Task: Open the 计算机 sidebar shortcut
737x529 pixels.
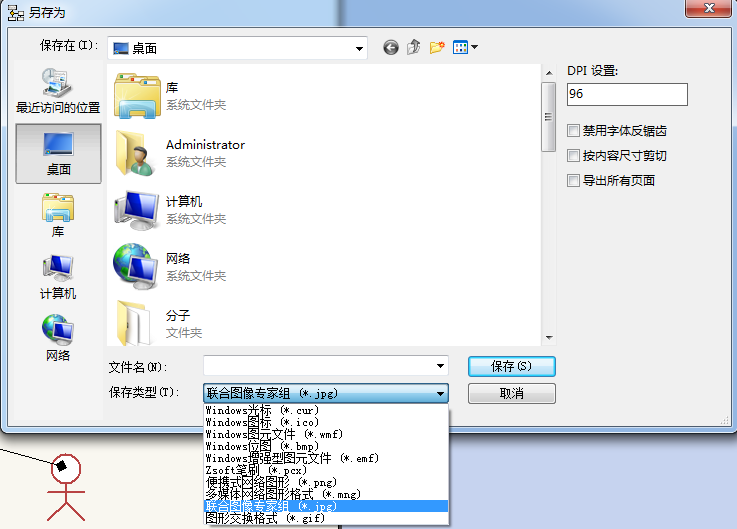Action: tap(58, 277)
